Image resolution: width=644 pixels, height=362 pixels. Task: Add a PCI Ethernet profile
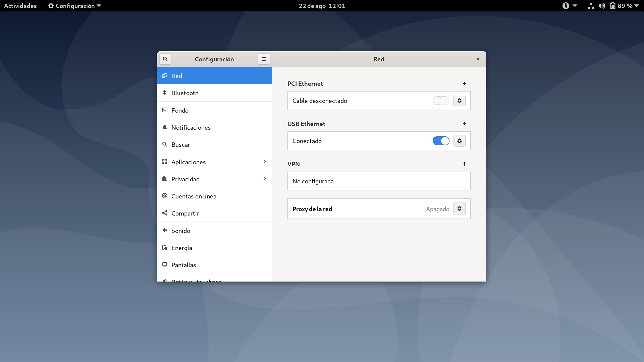coord(465,83)
